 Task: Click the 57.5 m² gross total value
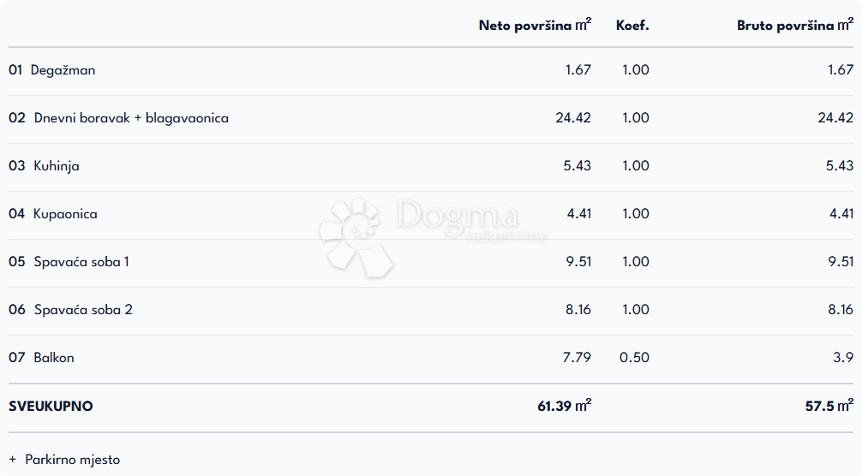pos(829,407)
